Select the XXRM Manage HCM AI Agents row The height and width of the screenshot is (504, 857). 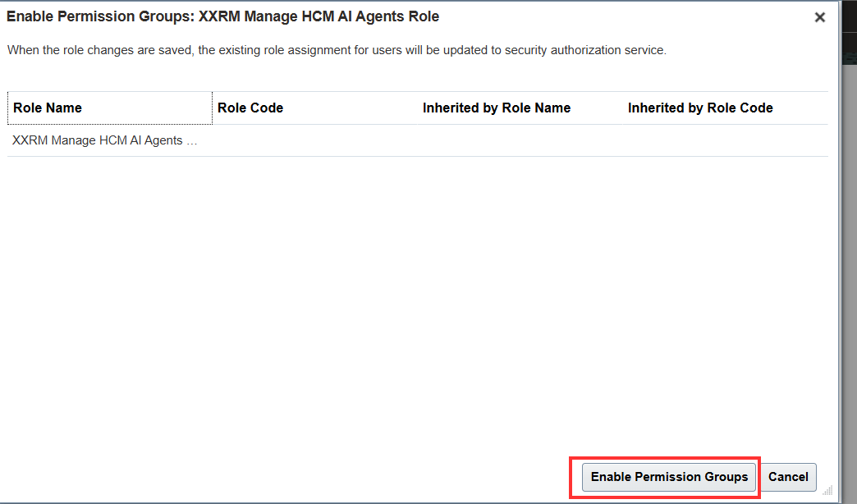(105, 140)
